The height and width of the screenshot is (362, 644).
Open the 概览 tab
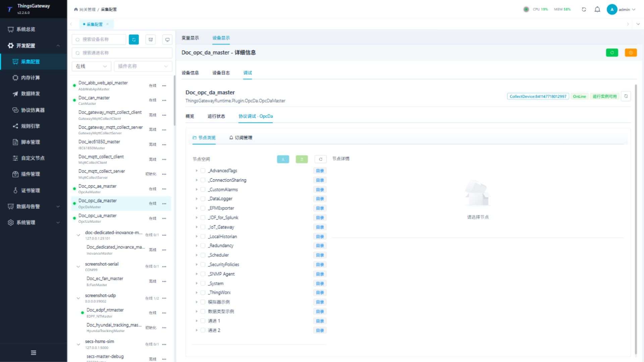190,116
